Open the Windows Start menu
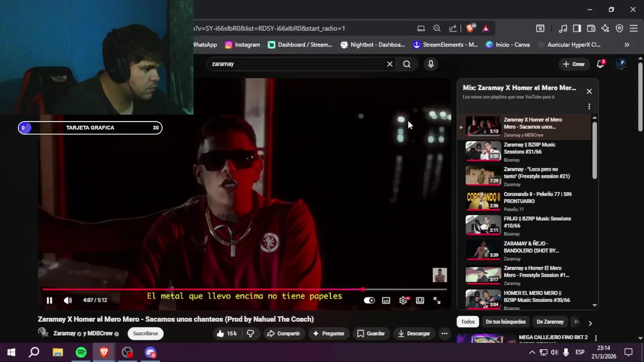 click(x=11, y=352)
